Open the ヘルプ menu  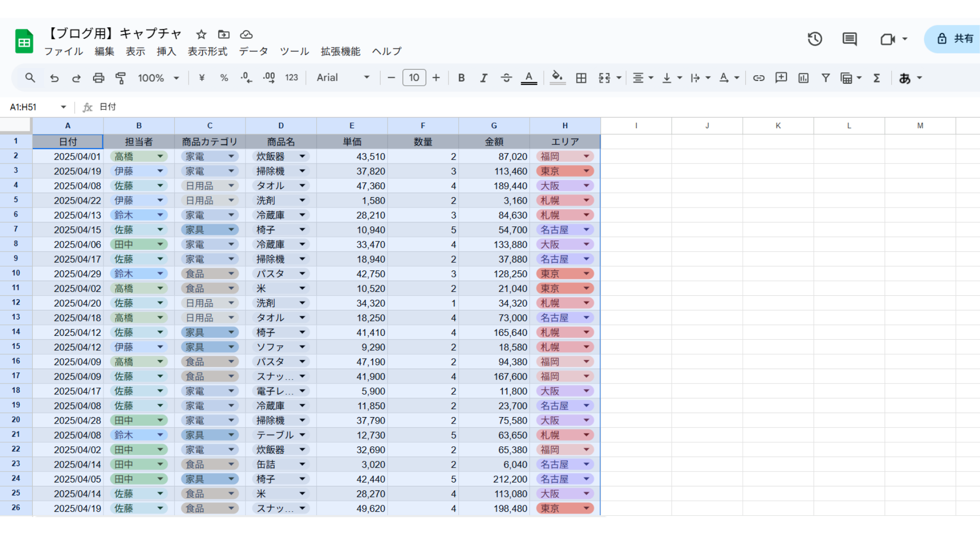click(387, 52)
